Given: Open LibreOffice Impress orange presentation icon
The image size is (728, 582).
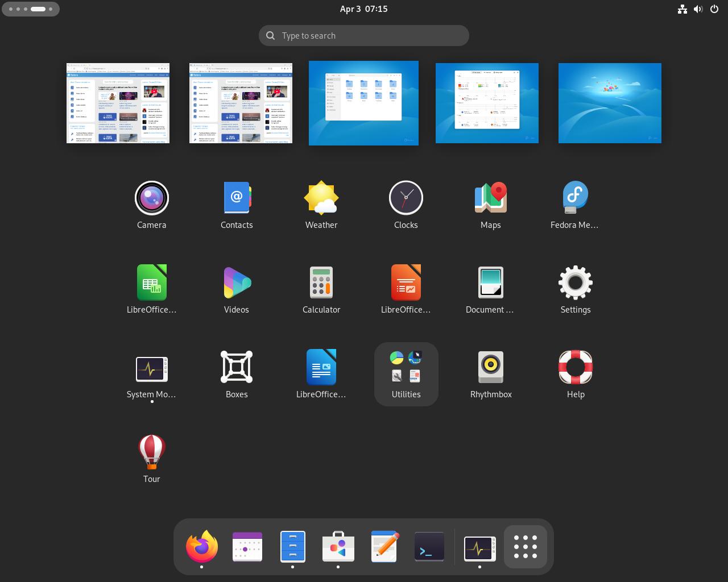Looking at the screenshot, I should coord(406,289).
